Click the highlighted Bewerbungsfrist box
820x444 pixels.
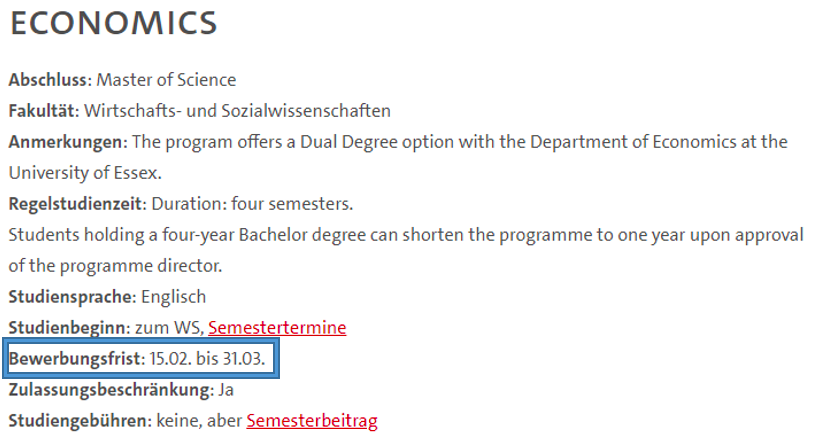141,358
